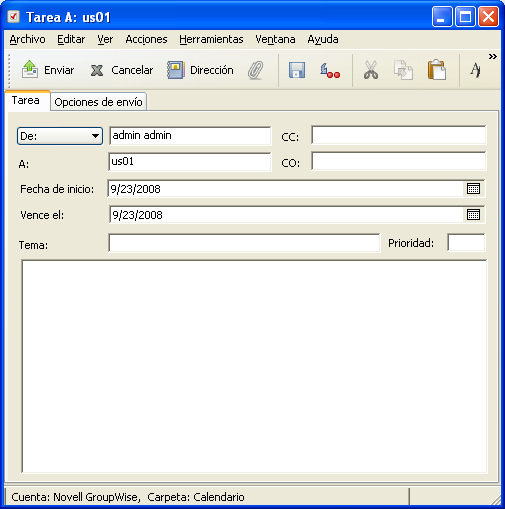Click the scissors cut icon
The width and height of the screenshot is (505, 509).
[371, 70]
